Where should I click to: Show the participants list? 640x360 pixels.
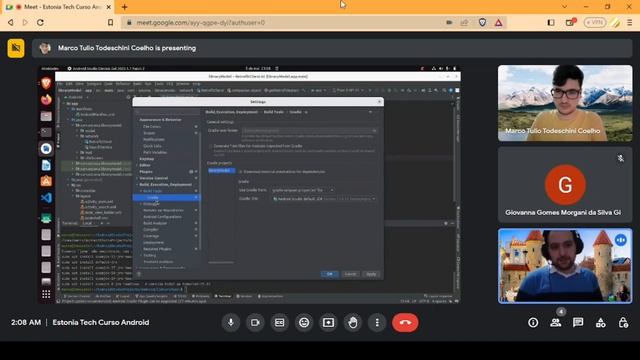coord(556,322)
